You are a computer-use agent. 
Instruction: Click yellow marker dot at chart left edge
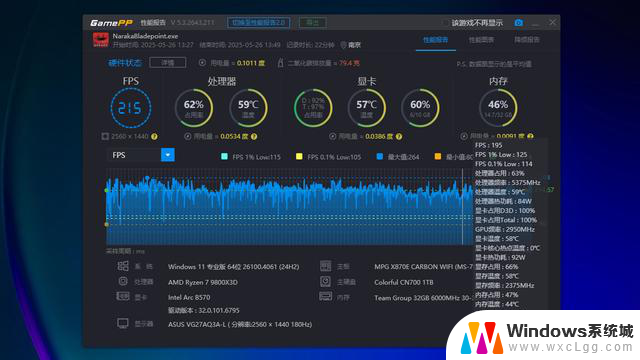107,224
